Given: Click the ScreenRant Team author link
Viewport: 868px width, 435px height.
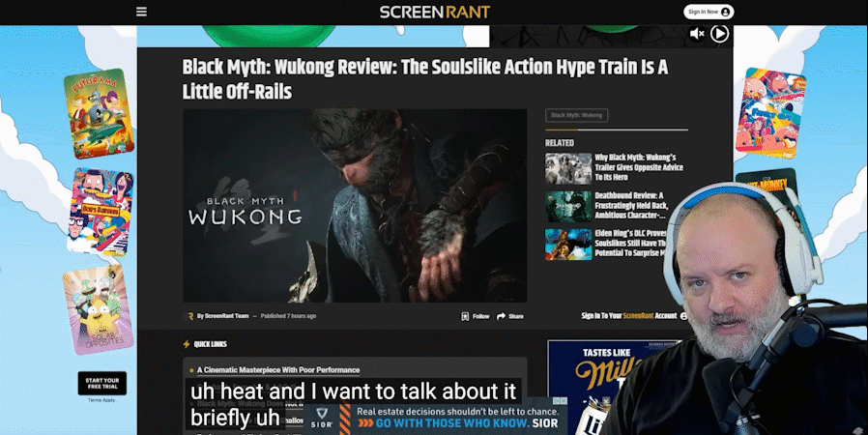Looking at the screenshot, I should tap(226, 316).
